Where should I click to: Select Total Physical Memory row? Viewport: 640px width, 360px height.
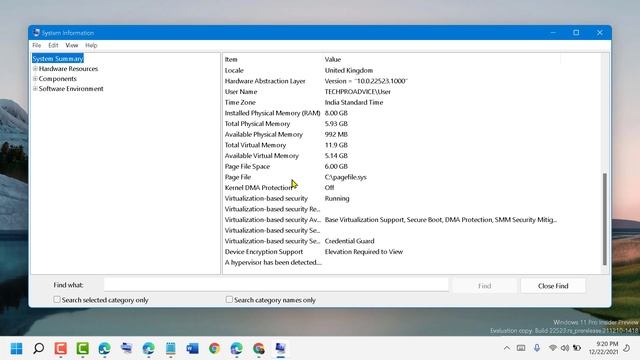point(411,123)
